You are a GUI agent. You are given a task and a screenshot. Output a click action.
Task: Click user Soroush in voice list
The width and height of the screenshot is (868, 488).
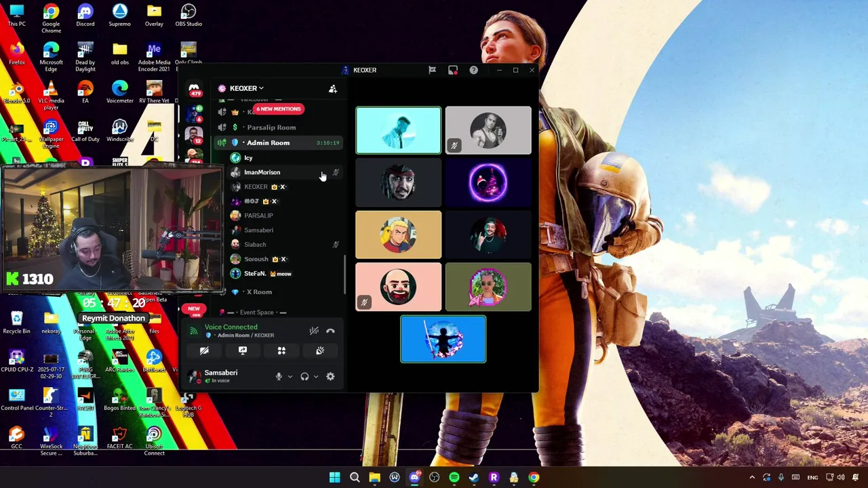point(285,259)
